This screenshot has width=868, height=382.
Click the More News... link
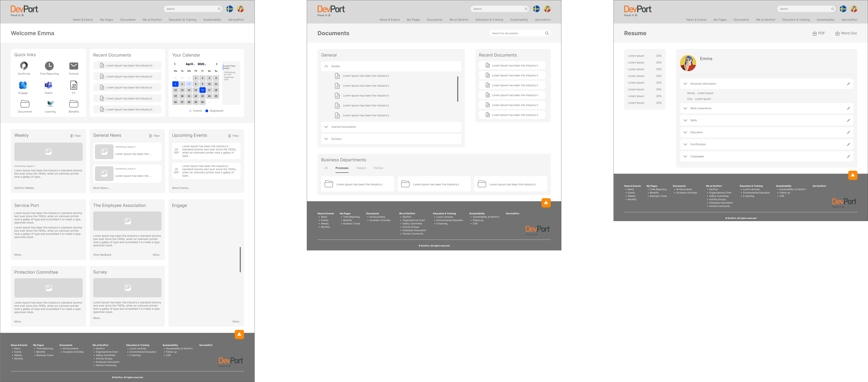(102, 188)
